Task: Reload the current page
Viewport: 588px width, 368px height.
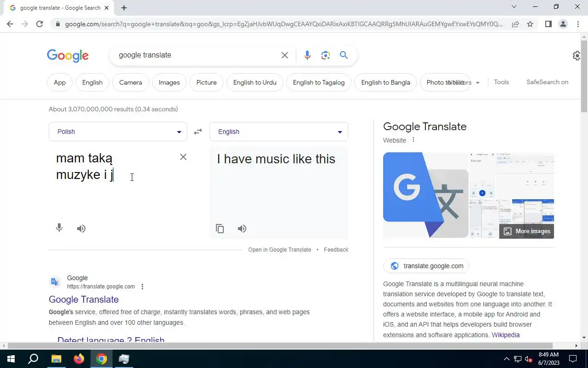Action: click(40, 24)
